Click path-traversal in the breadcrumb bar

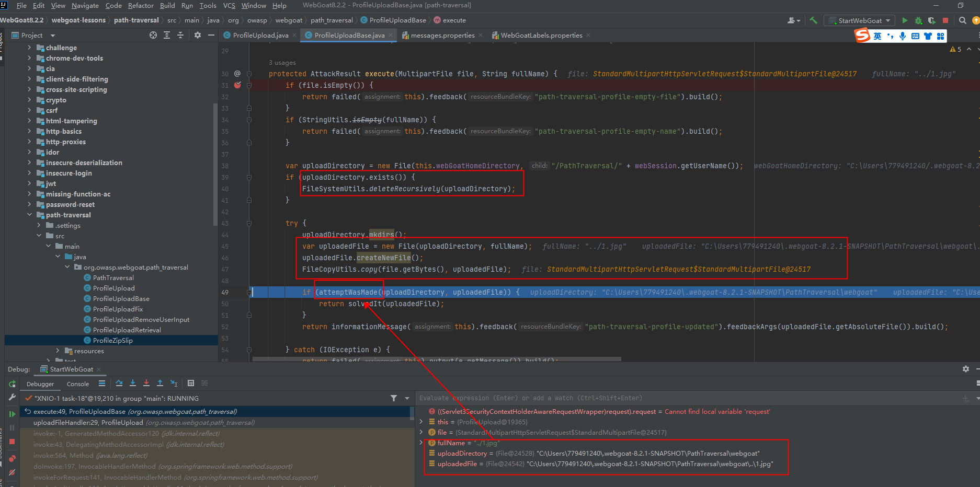[136, 20]
